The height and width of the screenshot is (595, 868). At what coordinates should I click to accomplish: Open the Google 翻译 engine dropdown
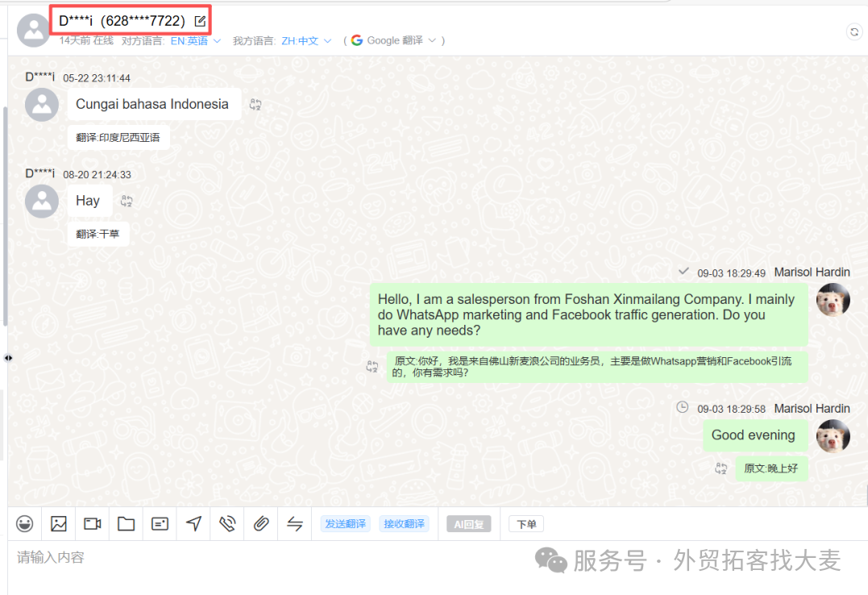click(401, 40)
